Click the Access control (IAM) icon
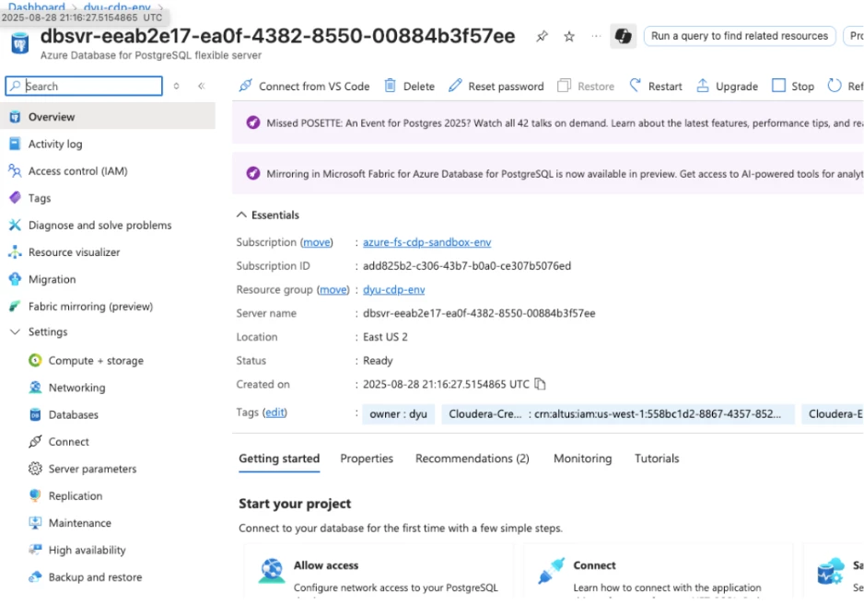The width and height of the screenshot is (864, 616). (15, 171)
